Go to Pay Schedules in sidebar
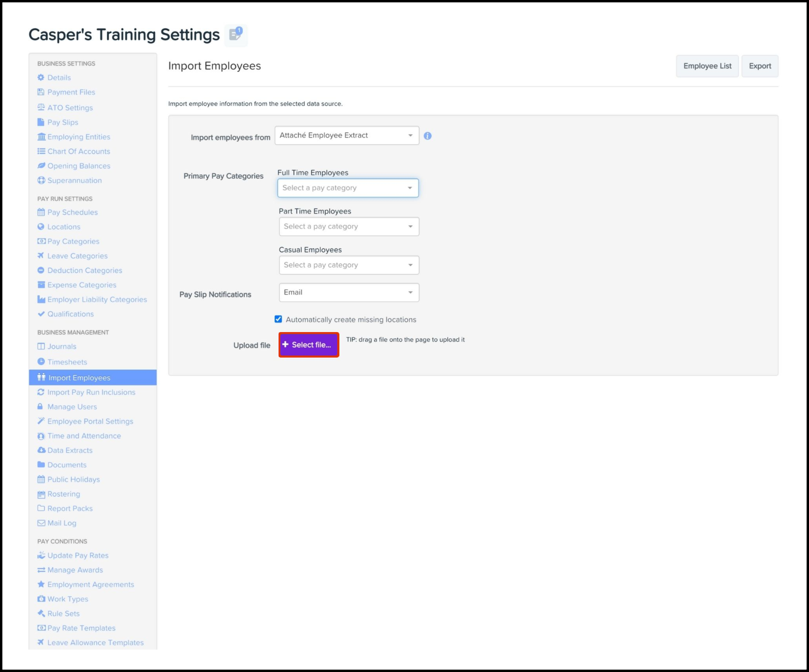Image resolution: width=809 pixels, height=672 pixels. pyautogui.click(x=72, y=212)
